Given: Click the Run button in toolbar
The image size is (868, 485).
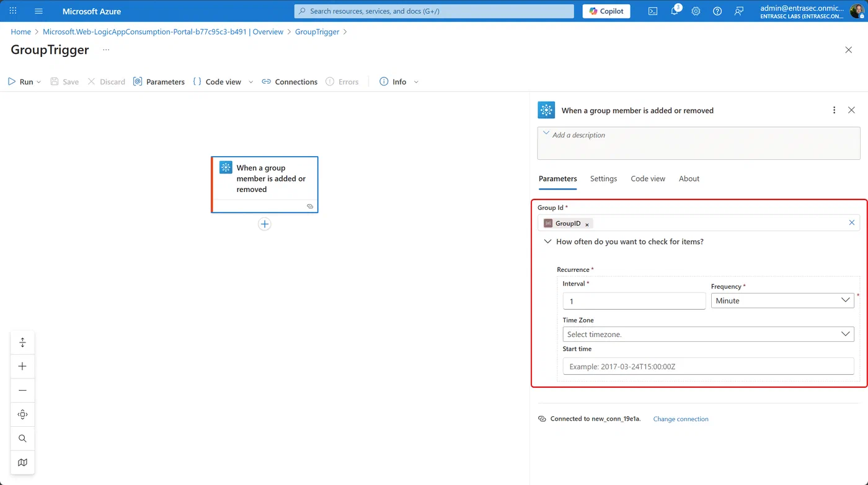Looking at the screenshot, I should click(20, 82).
